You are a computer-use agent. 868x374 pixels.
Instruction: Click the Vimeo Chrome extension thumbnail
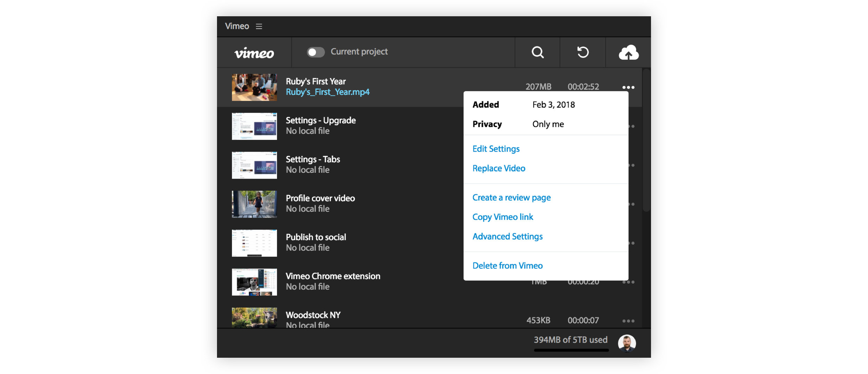(x=254, y=282)
